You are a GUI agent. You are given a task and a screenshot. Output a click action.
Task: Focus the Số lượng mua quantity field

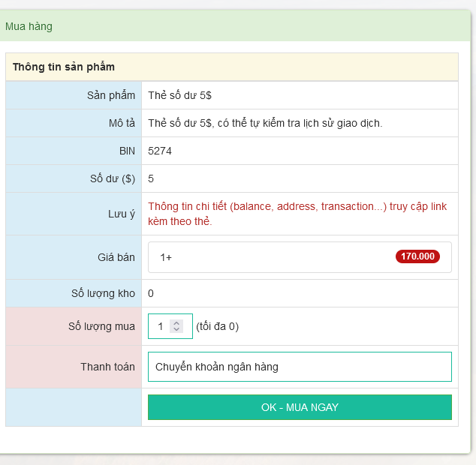[x=161, y=326]
